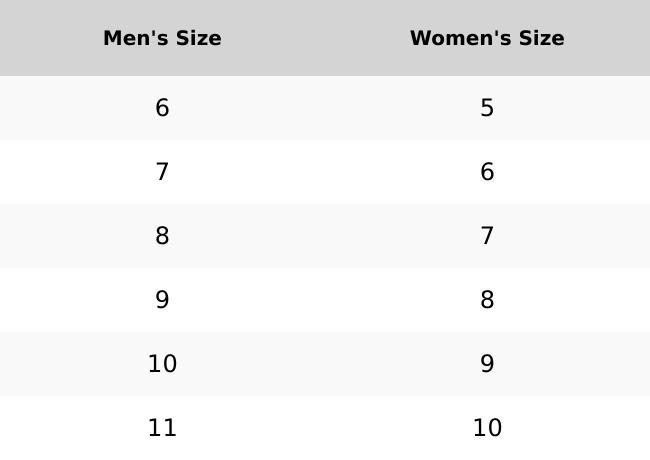Screen dimensions: 650x460
Task: Select men's size 10 cell
Action: click(x=162, y=364)
